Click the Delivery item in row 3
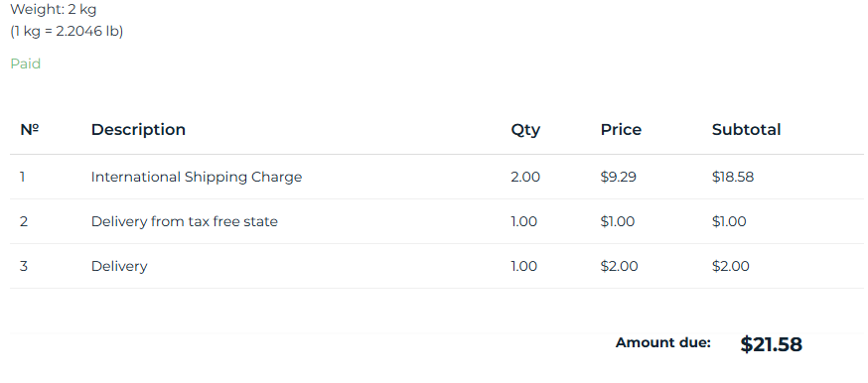The height and width of the screenshot is (383, 868). pos(119,266)
